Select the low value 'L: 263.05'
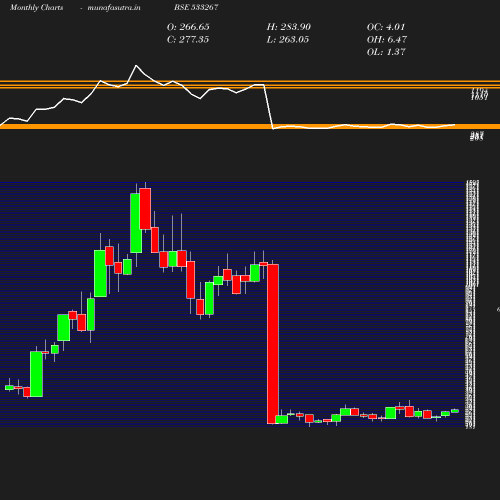 [288, 40]
